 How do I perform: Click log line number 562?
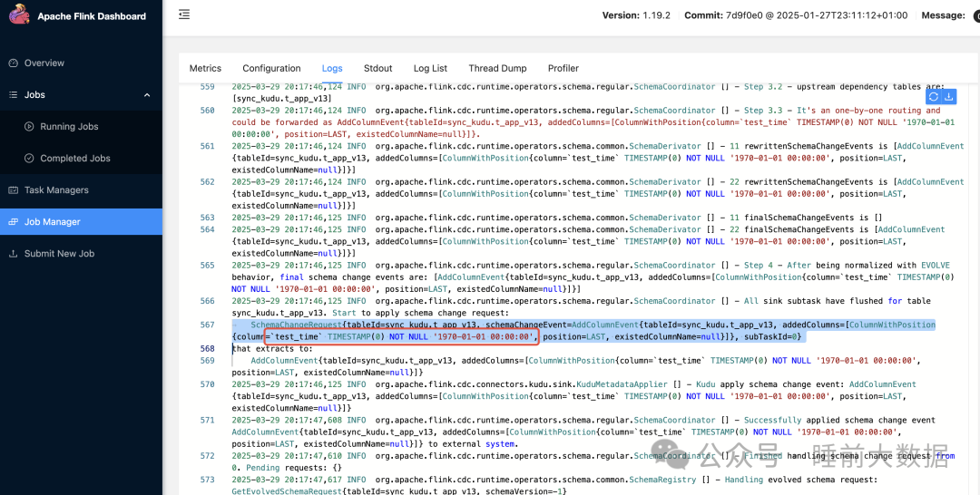(207, 181)
